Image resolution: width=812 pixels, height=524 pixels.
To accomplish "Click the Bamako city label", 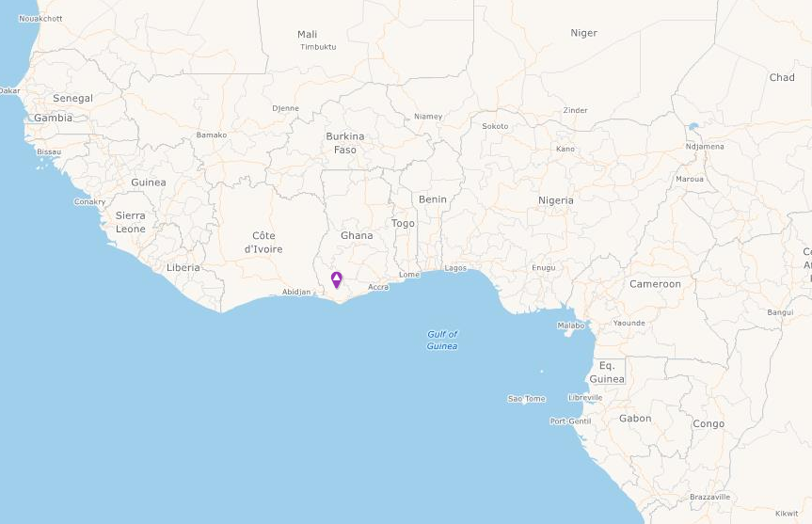I will [x=212, y=135].
